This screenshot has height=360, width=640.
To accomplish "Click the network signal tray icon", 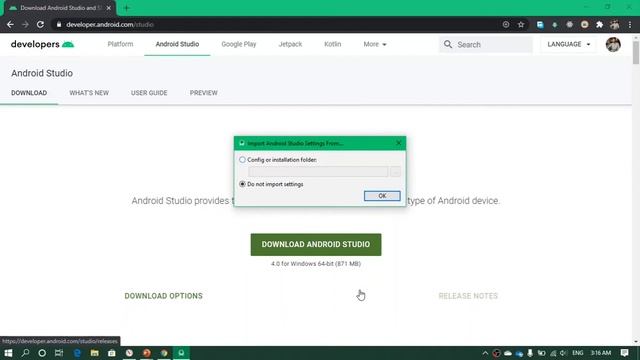I will coord(553,353).
